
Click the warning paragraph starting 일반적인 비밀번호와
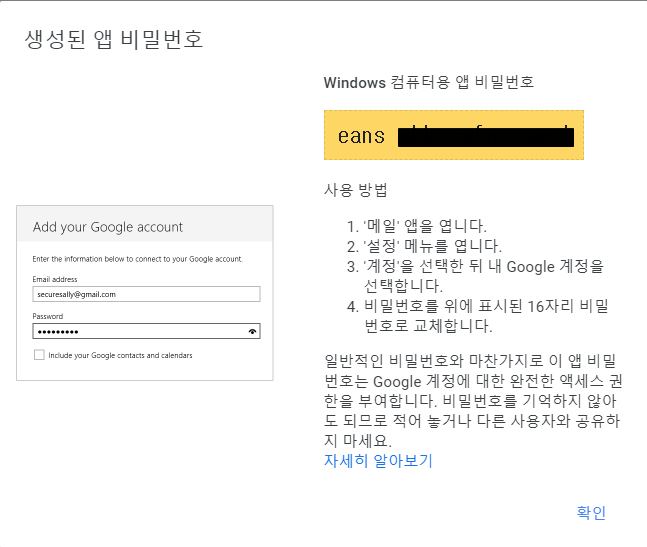pyautogui.click(x=473, y=401)
